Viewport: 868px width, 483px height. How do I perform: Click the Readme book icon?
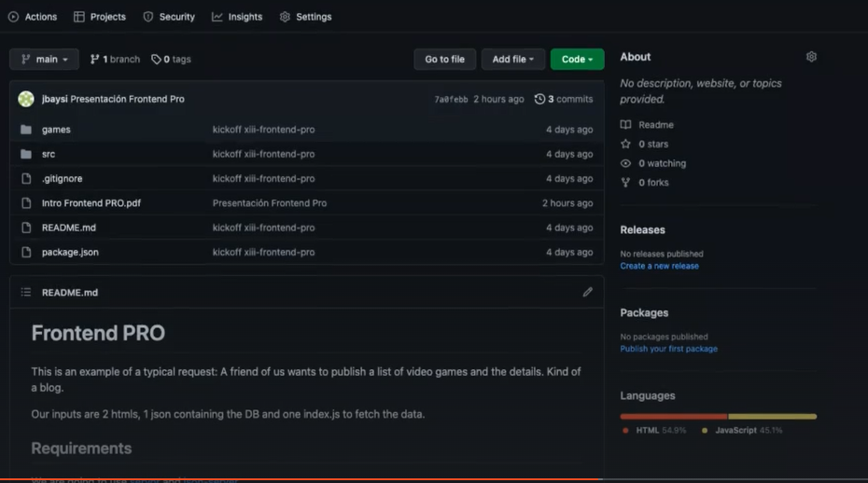coord(625,125)
